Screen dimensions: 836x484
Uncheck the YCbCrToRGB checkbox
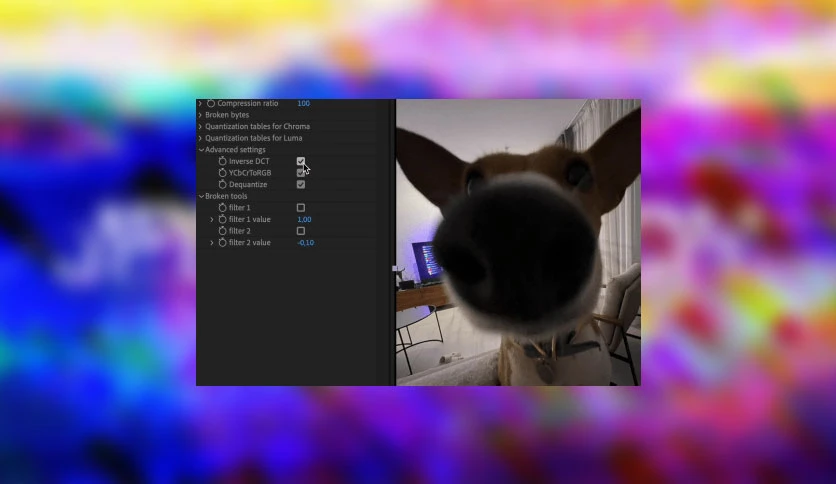point(301,173)
